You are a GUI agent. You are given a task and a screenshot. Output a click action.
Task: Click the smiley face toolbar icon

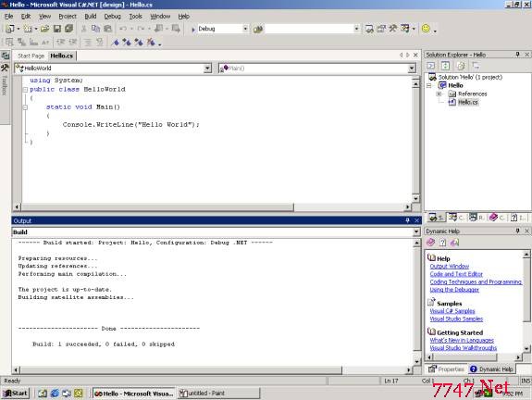(426, 29)
